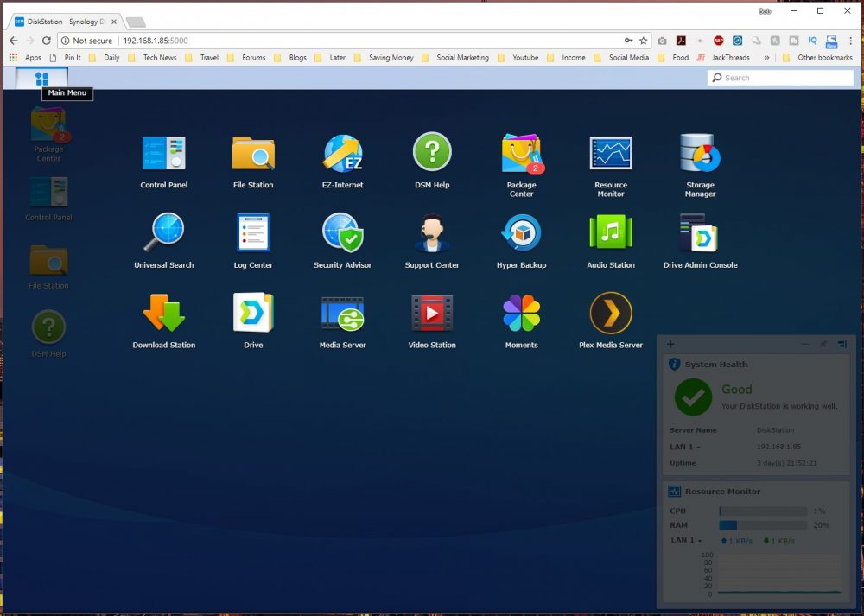Click the dimmed desktop File Station shortcut
This screenshot has height=616, width=864.
48,267
